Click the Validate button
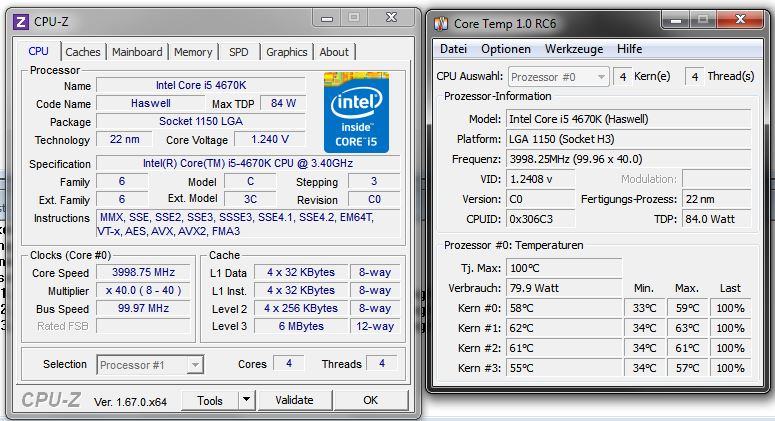Screen dimensions: 775x421 pos(295,400)
